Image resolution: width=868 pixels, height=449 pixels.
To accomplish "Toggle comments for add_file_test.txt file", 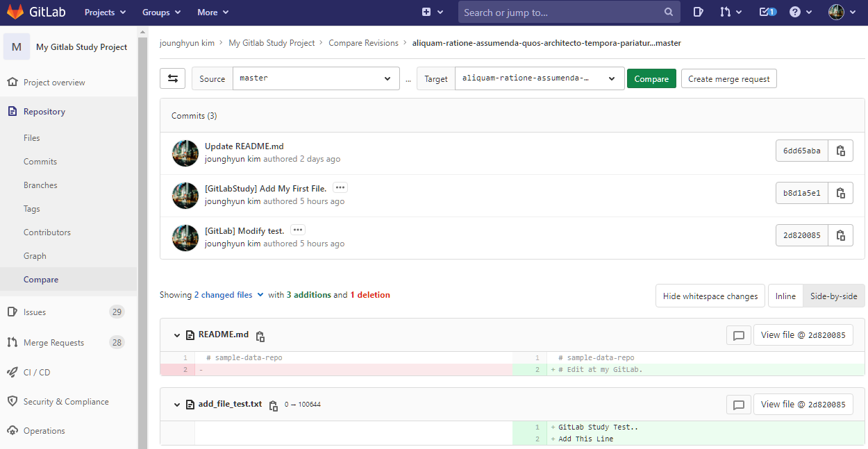I will (738, 405).
